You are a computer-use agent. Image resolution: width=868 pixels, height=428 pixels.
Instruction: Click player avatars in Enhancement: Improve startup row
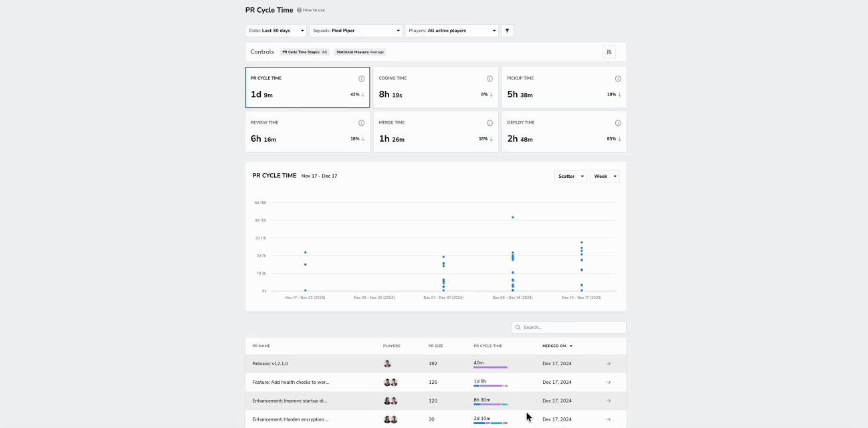point(391,401)
